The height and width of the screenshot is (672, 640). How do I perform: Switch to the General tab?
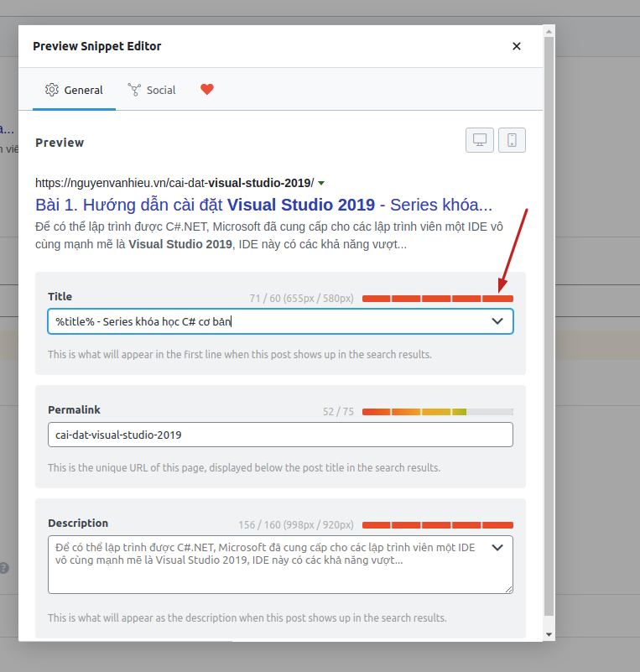[74, 90]
